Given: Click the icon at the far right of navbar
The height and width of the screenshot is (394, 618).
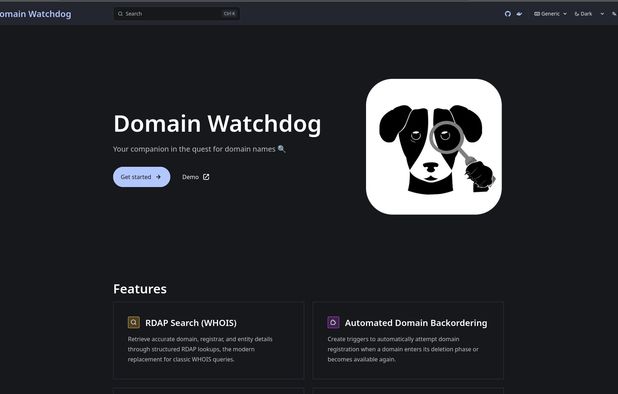Looking at the screenshot, I should [x=614, y=14].
